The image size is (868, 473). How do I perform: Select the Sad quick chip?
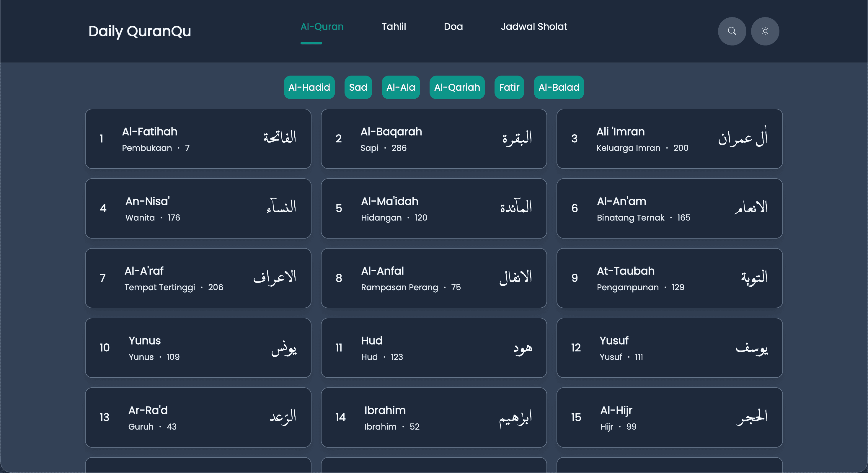[x=358, y=87]
